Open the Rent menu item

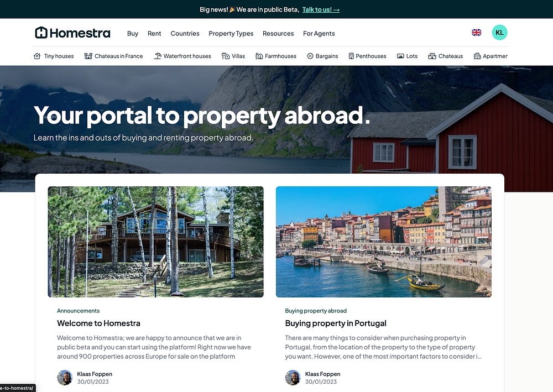tap(154, 34)
